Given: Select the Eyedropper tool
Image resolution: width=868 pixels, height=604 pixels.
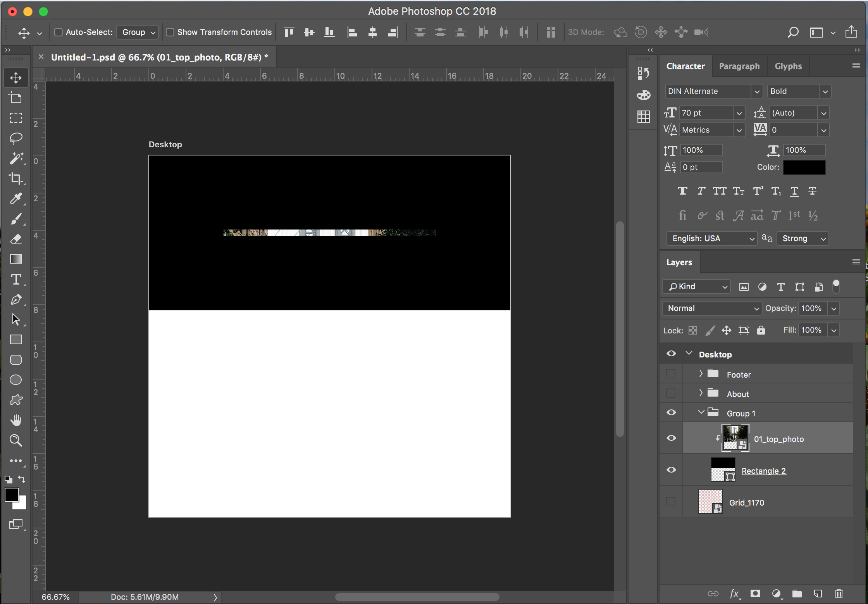Looking at the screenshot, I should point(16,198).
